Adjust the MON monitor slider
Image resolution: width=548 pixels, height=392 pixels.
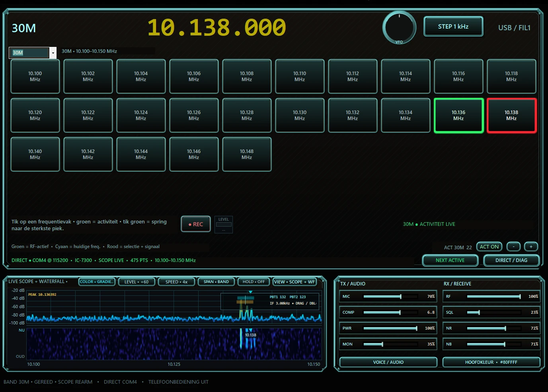pos(390,344)
